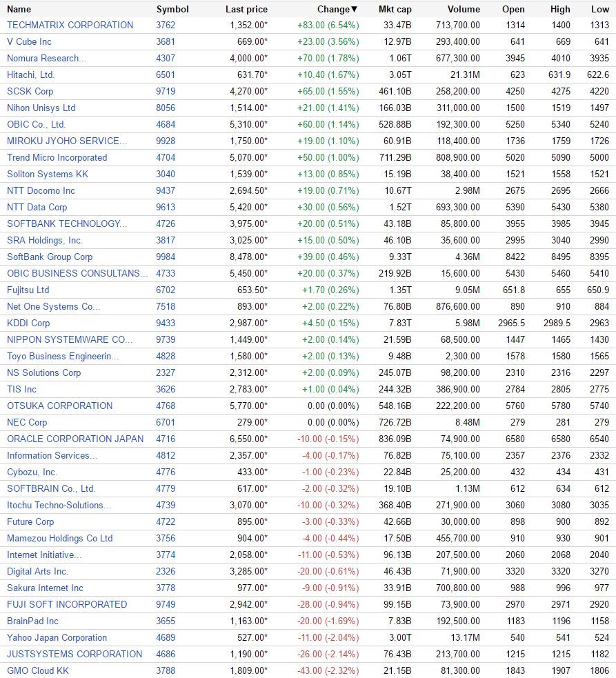This screenshot has height=678, width=616.
Task: Open NIPPON SYSTEMWARE CO link
Action: (70, 340)
